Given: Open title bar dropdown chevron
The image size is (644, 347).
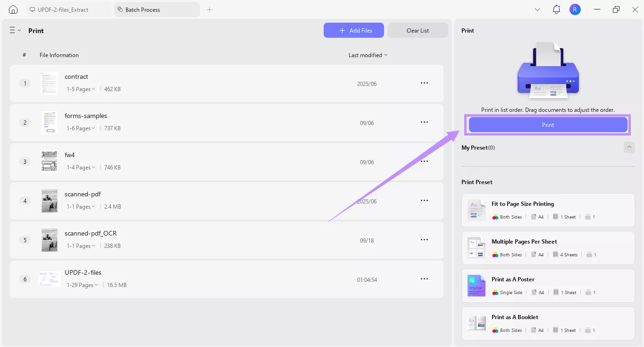Looking at the screenshot, I should (x=537, y=9).
